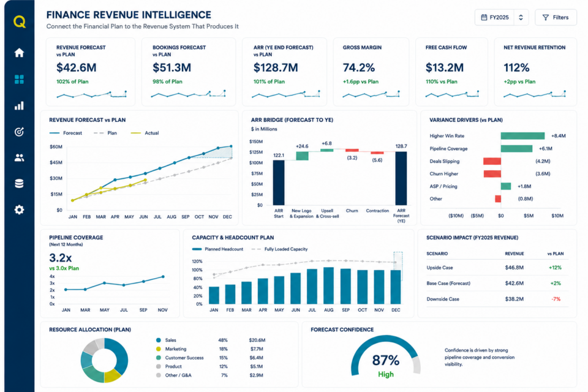Click the Net Revenue Retention 112% value
588x392 pixels.
coord(516,67)
